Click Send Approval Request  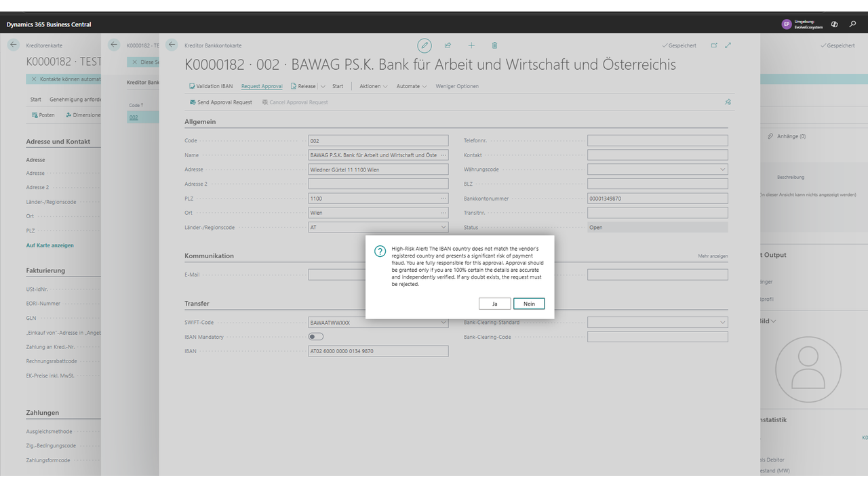point(221,102)
